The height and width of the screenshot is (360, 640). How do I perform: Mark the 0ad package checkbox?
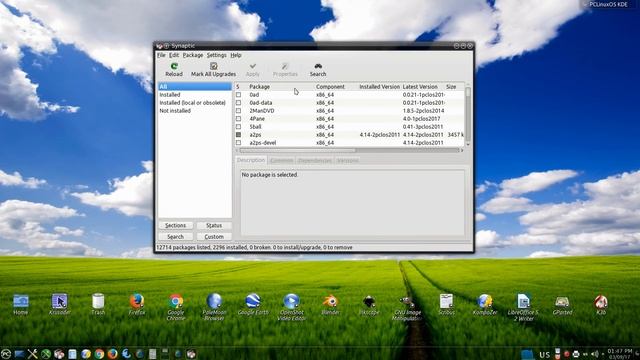click(238, 95)
